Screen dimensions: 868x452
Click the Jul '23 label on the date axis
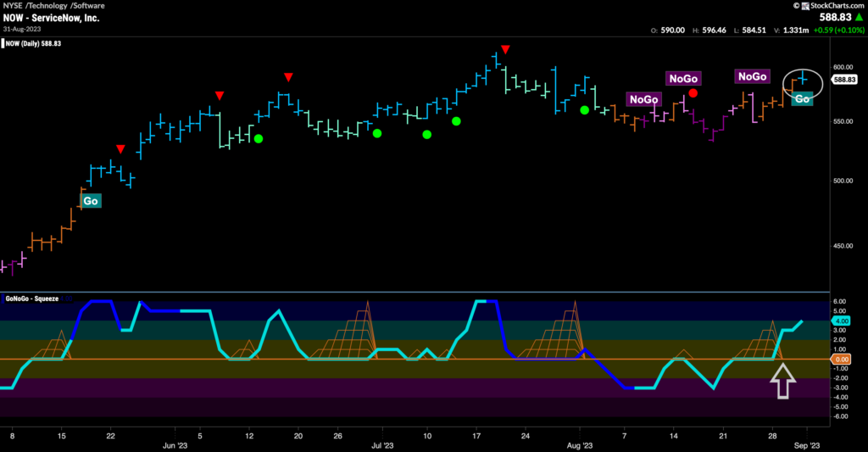tap(383, 444)
